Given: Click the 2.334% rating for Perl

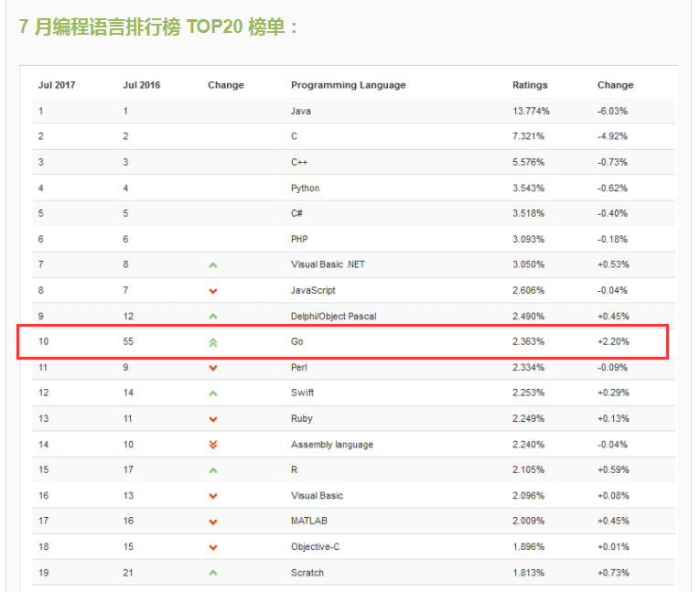Looking at the screenshot, I should [528, 368].
